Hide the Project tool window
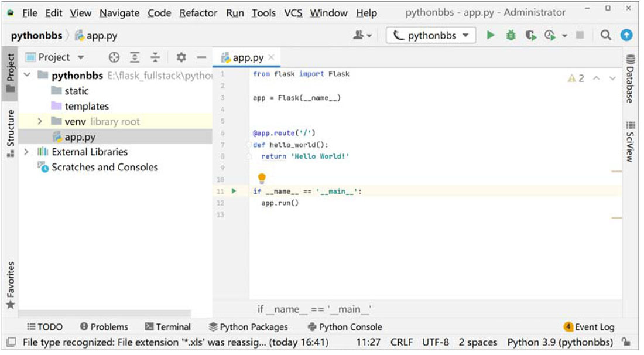Image resolution: width=644 pixels, height=355 pixels. click(x=201, y=57)
